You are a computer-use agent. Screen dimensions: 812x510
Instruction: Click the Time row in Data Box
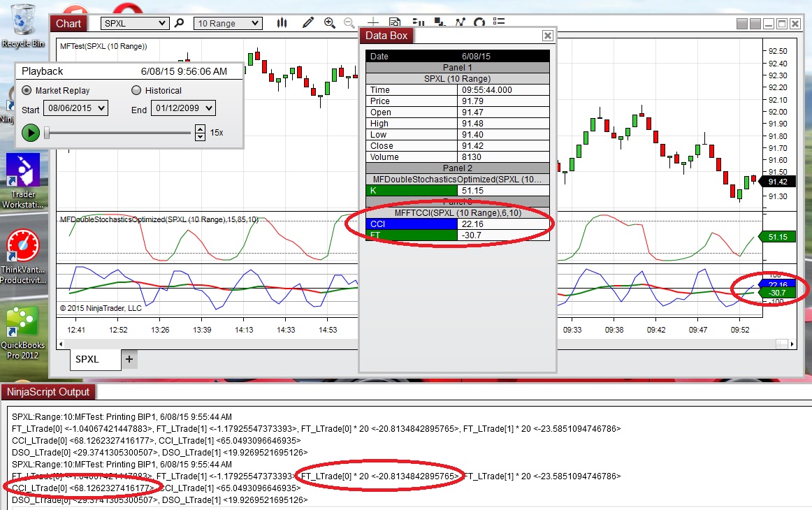pyautogui.click(x=458, y=90)
